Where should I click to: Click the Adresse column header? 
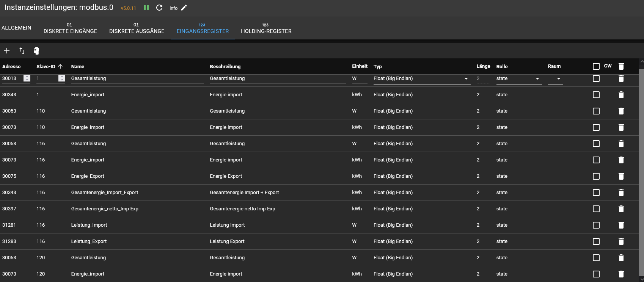[11, 67]
